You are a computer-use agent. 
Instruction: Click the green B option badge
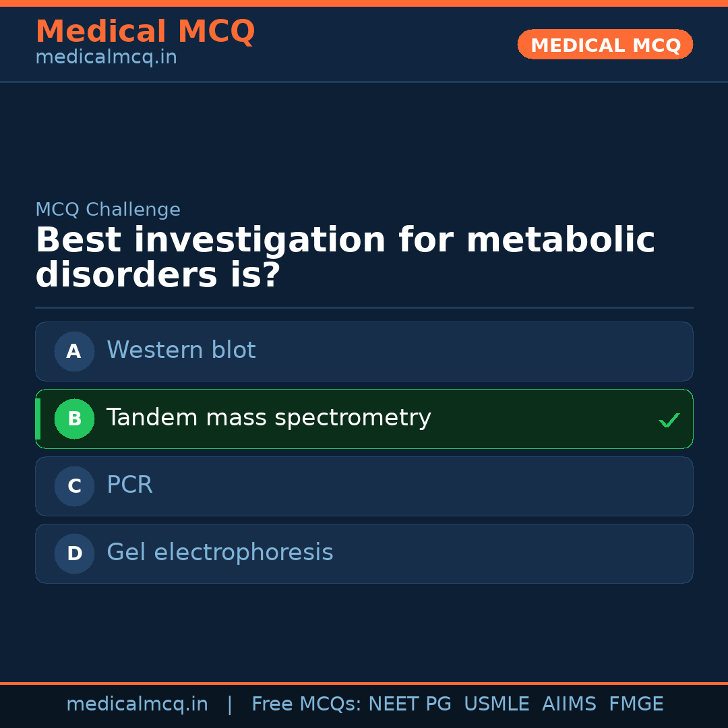tap(74, 419)
